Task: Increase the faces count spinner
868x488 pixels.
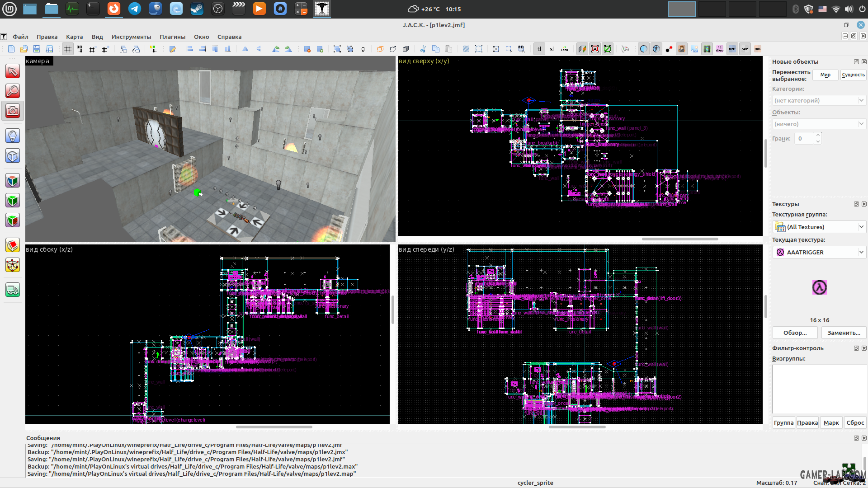Action: 818,136
